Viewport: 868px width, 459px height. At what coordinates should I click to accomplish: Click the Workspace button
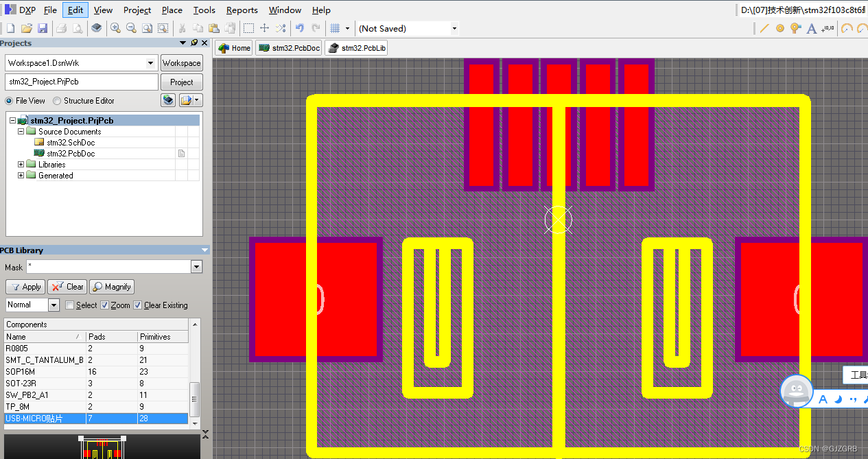click(x=182, y=63)
